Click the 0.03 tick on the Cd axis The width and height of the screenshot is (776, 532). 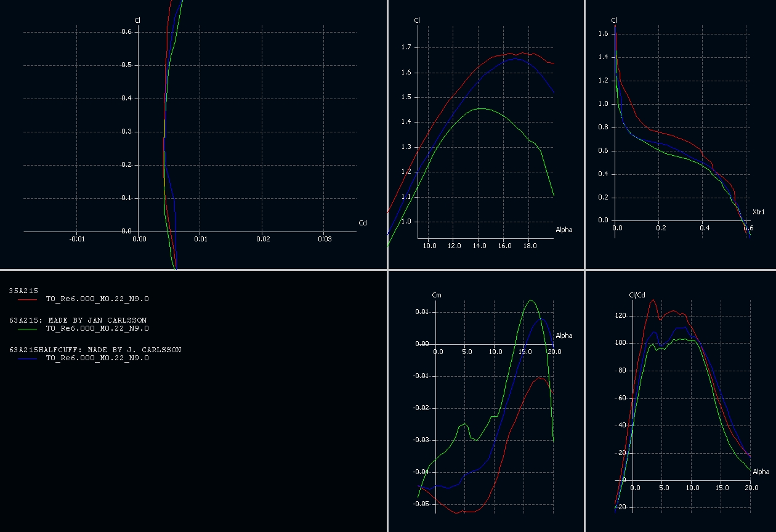[325, 239]
